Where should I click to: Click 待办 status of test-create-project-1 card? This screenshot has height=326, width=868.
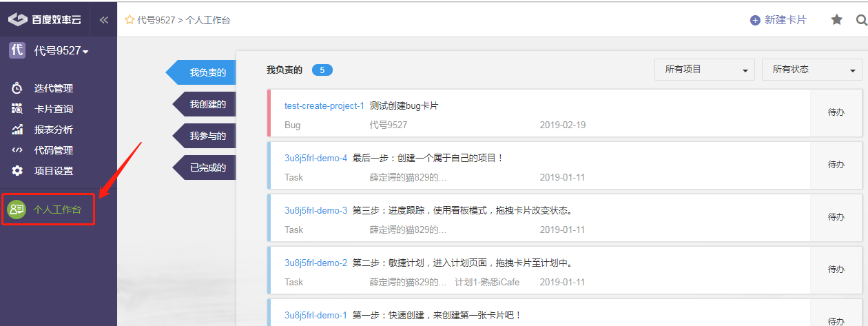pos(836,112)
